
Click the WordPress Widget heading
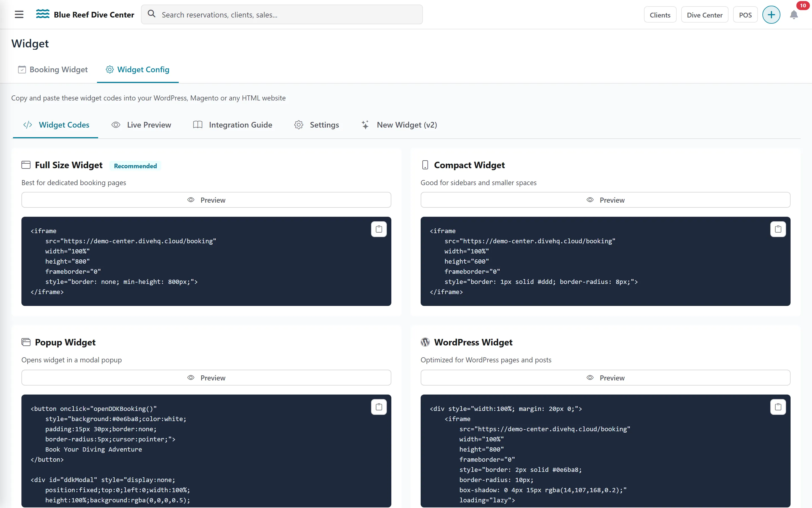473,342
